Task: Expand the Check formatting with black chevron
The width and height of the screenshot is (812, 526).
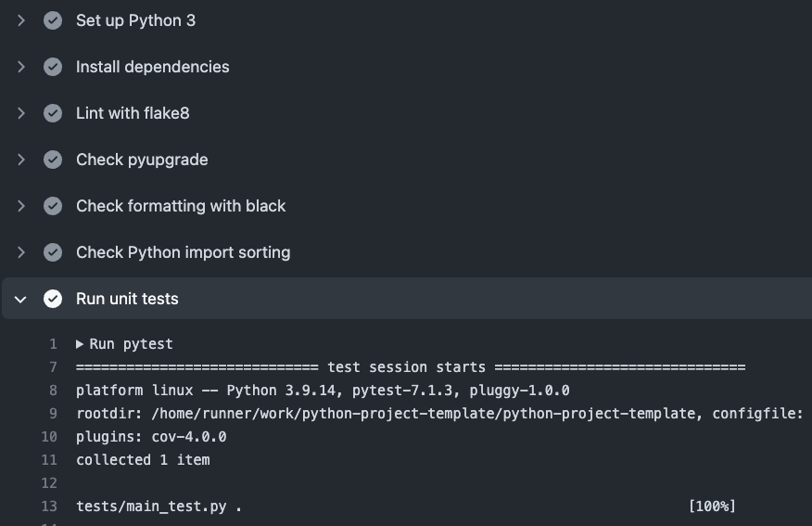Action: pos(21,206)
